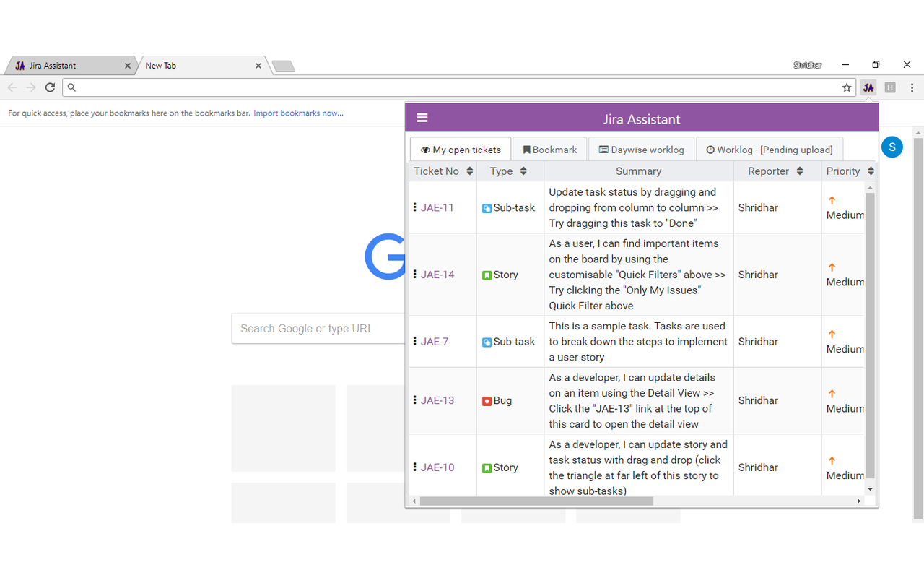Click the scroll right arrow in popup
The width and height of the screenshot is (924, 578).
(x=859, y=501)
